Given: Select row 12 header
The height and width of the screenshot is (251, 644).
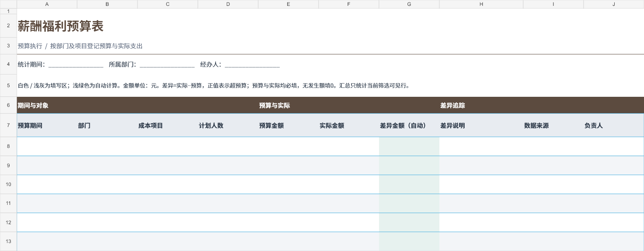Looking at the screenshot, I should pos(8,223).
